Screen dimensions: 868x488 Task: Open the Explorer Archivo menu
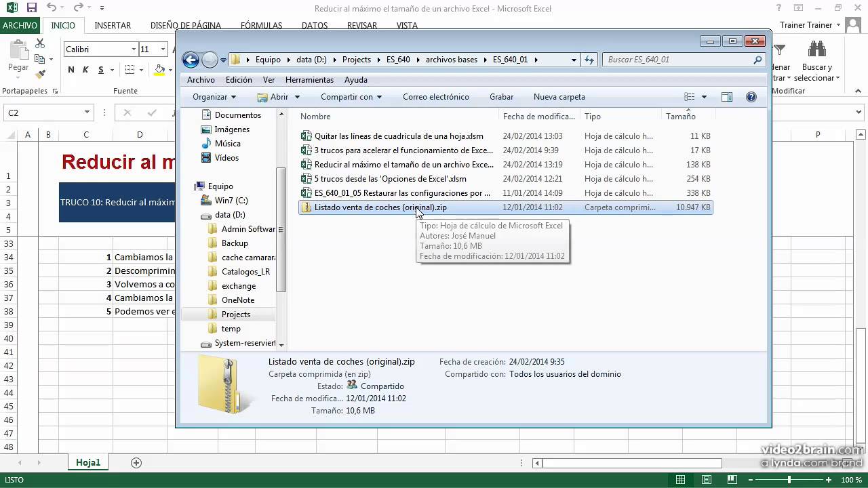tap(201, 79)
